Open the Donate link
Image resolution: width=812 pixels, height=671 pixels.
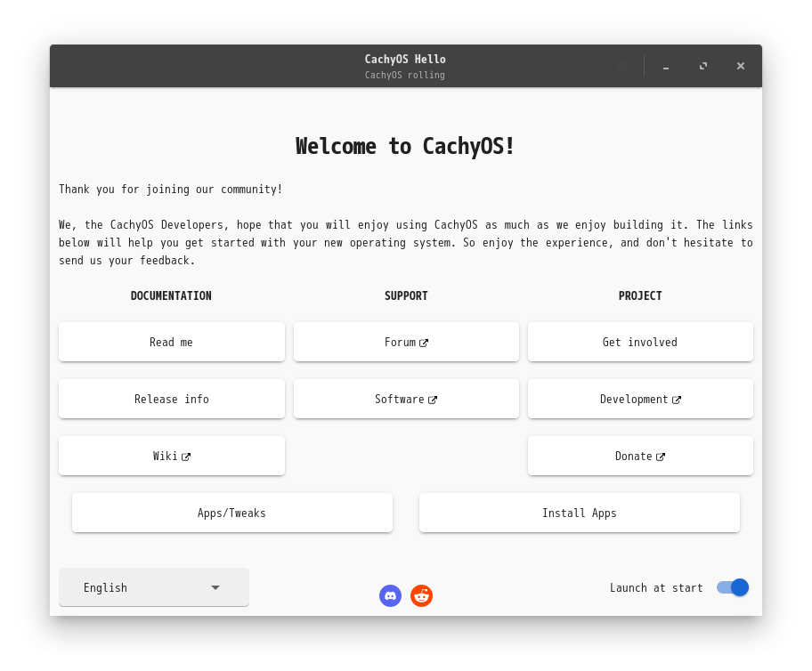tap(640, 456)
